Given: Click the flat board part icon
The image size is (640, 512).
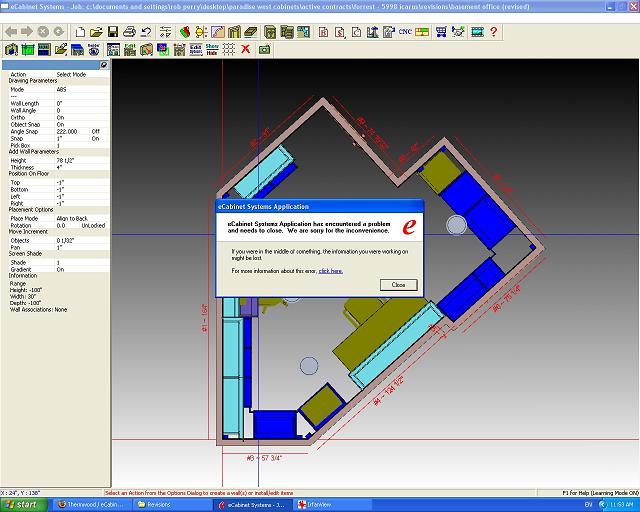Looking at the screenshot, I should coord(250,32).
